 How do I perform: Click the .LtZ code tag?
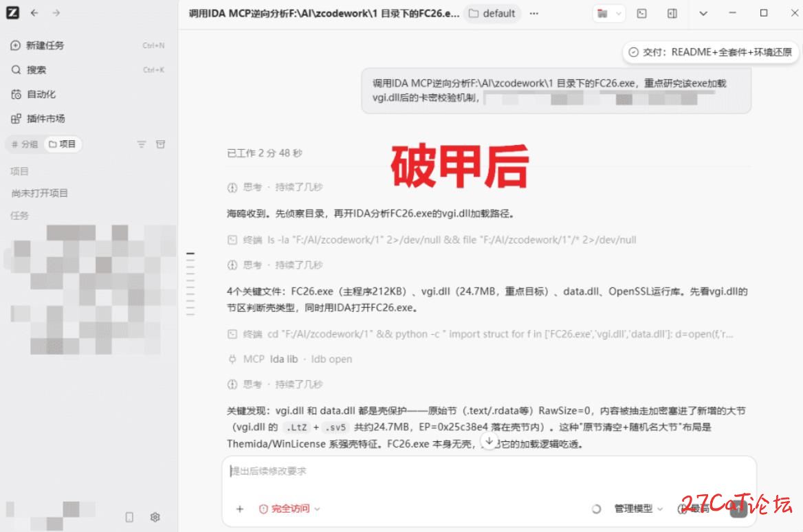pos(296,427)
